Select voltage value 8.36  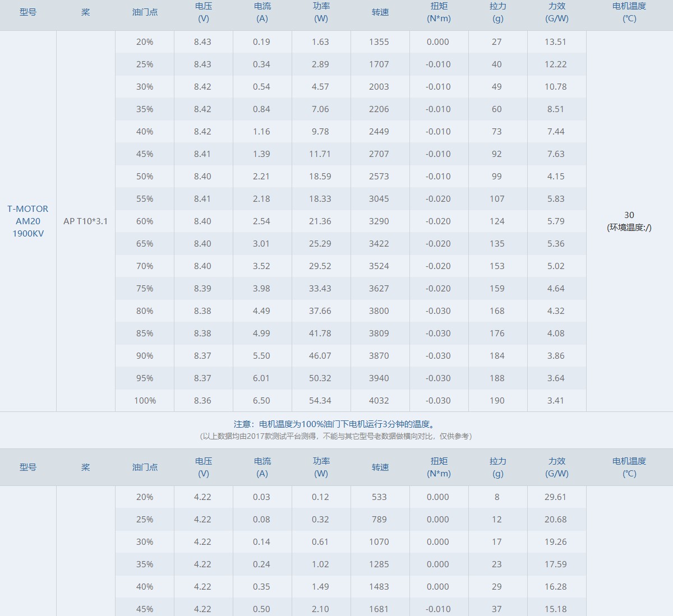coord(202,400)
